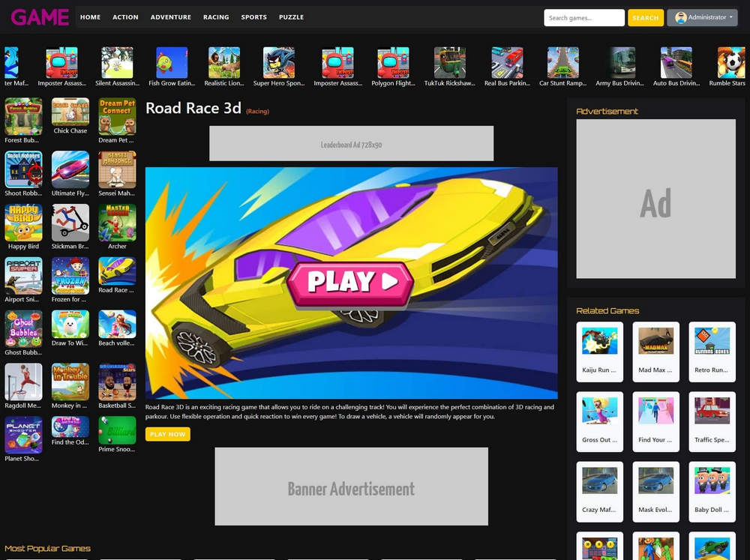The width and height of the screenshot is (750, 560).
Task: Open the Prime Snooker billiard game icon
Action: [117, 430]
